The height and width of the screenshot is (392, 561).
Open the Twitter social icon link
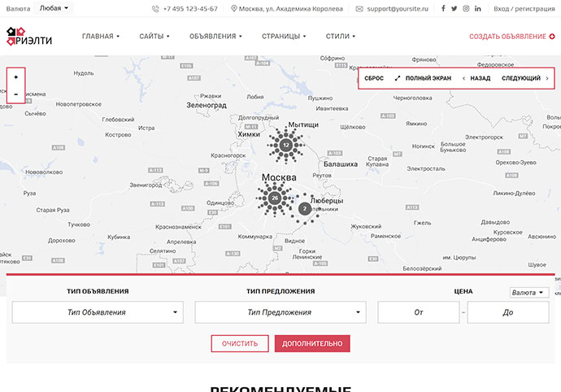pyautogui.click(x=454, y=8)
